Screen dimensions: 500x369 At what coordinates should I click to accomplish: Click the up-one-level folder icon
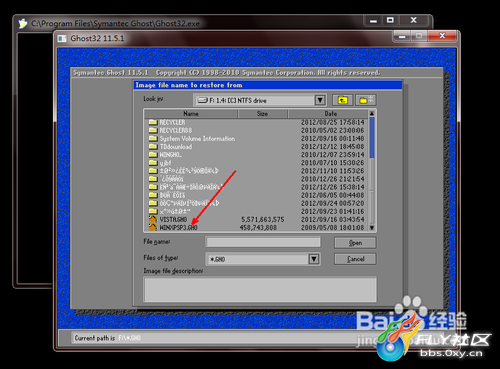pyautogui.click(x=342, y=100)
